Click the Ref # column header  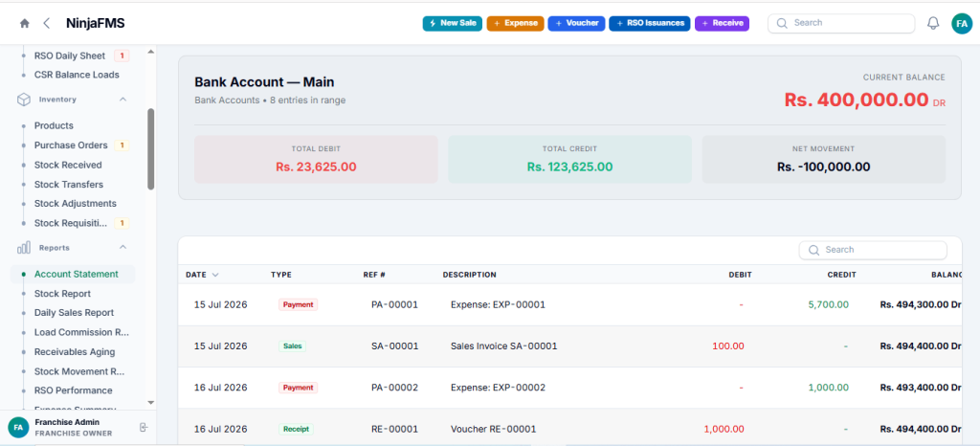(374, 275)
